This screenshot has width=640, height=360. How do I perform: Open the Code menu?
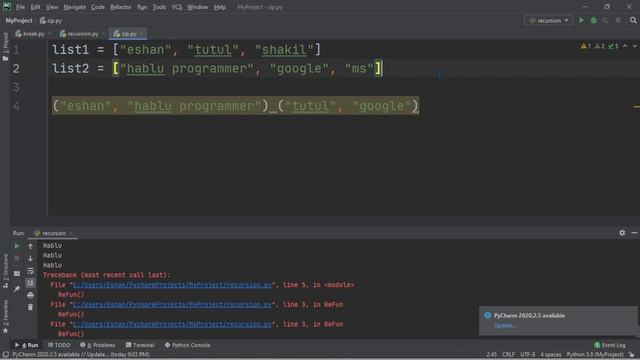click(x=98, y=7)
